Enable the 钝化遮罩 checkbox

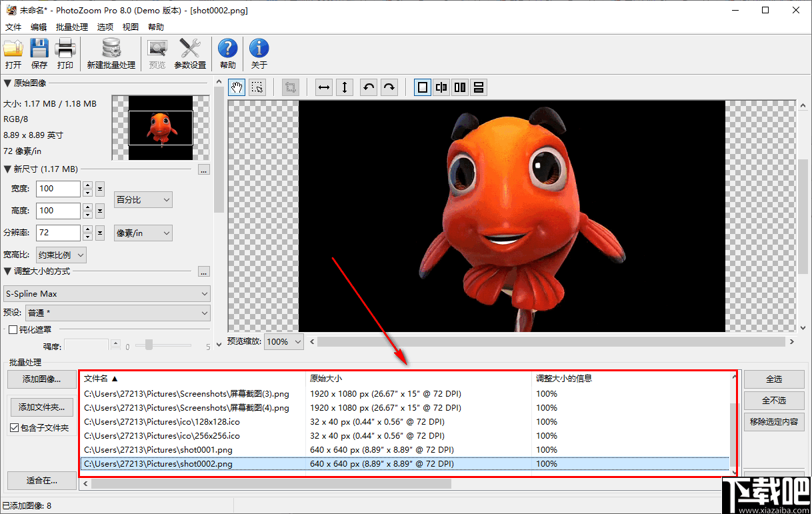click(x=13, y=329)
